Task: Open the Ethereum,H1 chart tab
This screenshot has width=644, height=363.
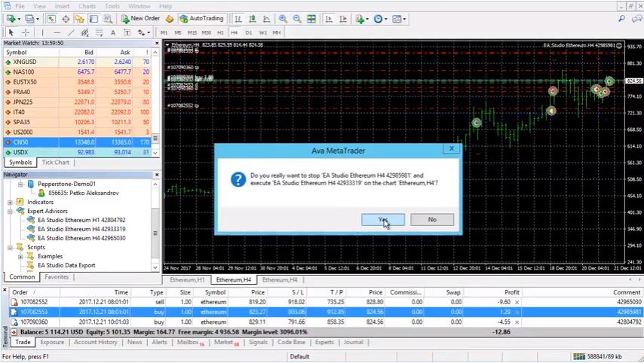Action: pyautogui.click(x=187, y=279)
